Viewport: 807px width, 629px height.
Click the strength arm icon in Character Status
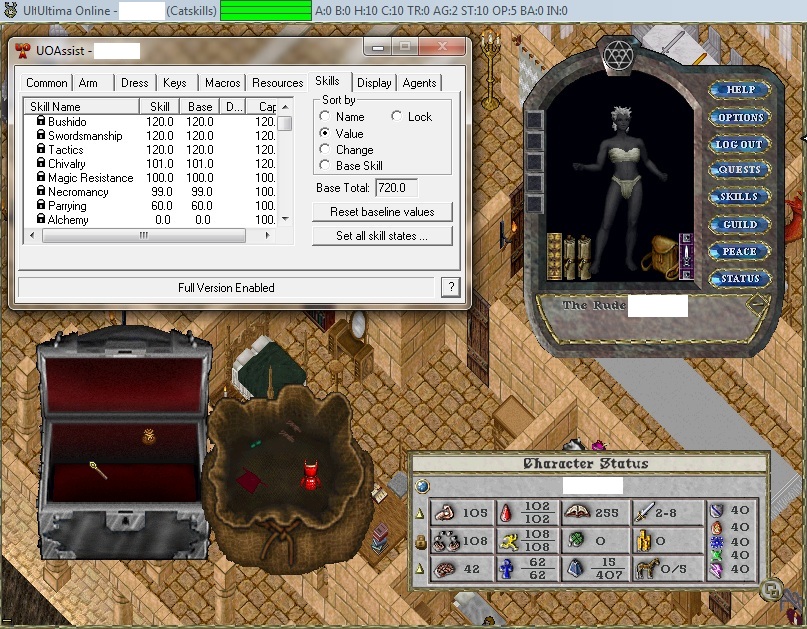(x=444, y=513)
